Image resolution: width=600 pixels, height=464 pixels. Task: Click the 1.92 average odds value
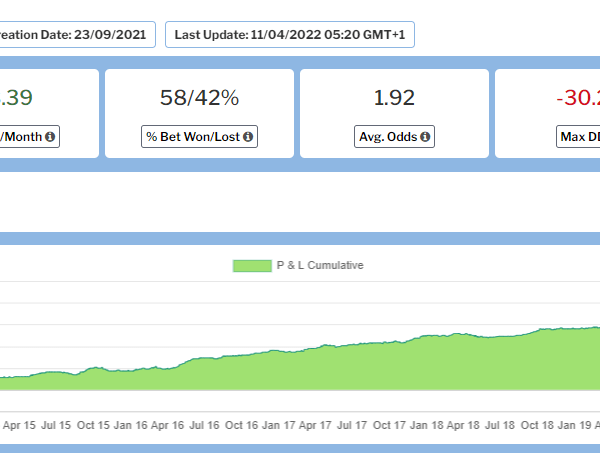[394, 98]
